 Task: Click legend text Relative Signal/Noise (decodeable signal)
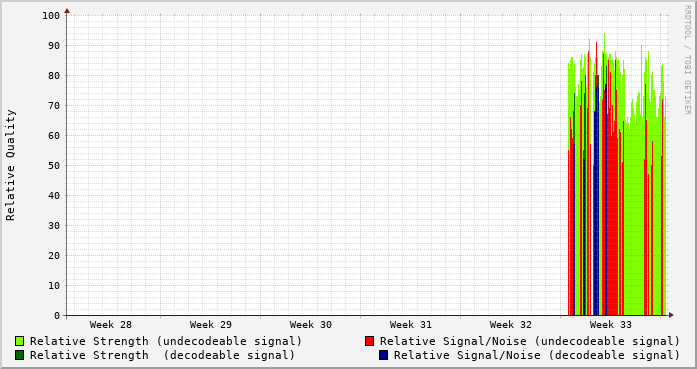point(537,355)
